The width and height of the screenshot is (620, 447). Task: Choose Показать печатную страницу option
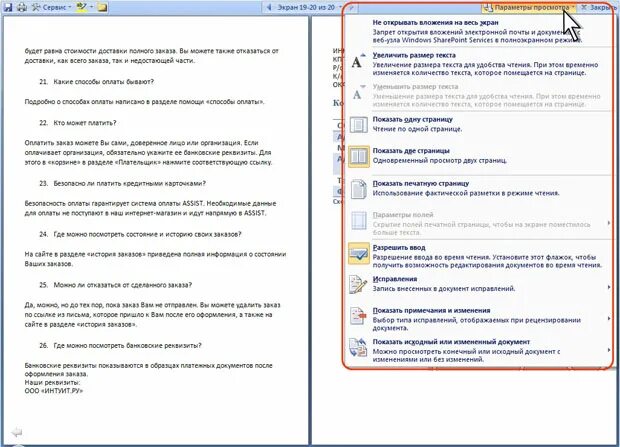(x=479, y=188)
